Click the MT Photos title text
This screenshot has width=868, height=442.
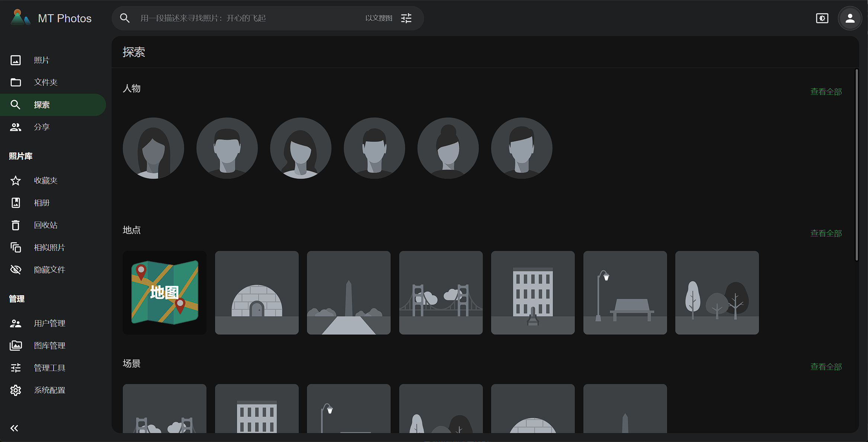65,18
